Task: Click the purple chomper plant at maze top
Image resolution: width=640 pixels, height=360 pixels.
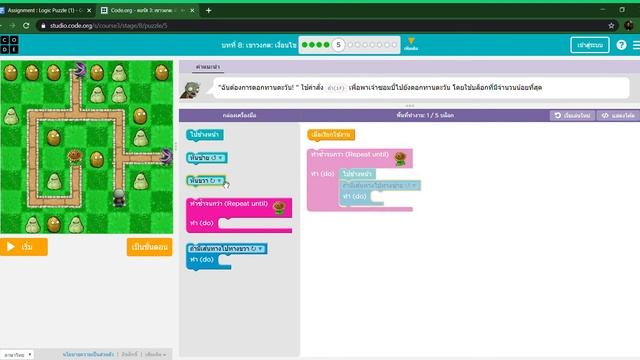Action: click(x=80, y=69)
